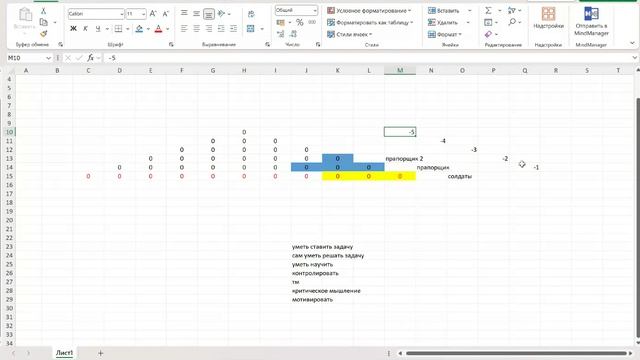Toggle underline (Ч) formatting
The height and width of the screenshot is (360, 640).
pyautogui.click(x=98, y=29)
